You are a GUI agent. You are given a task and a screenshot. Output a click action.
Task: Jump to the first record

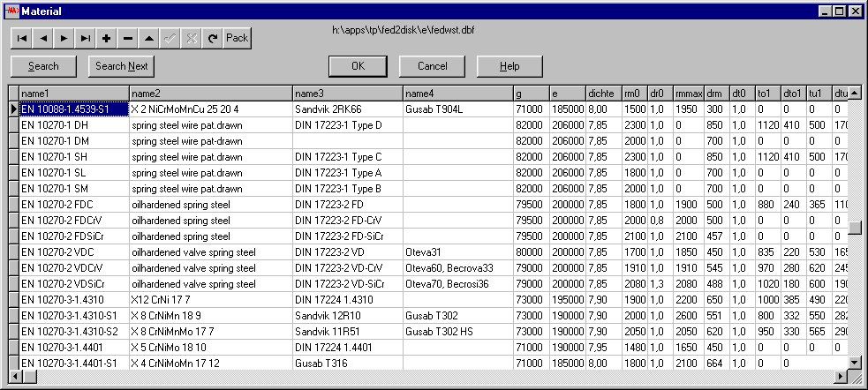coord(22,38)
